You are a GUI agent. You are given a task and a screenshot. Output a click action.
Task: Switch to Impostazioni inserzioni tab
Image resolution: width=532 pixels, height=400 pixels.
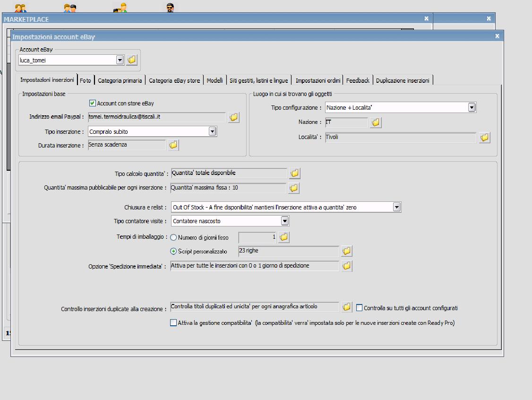pyautogui.click(x=47, y=80)
